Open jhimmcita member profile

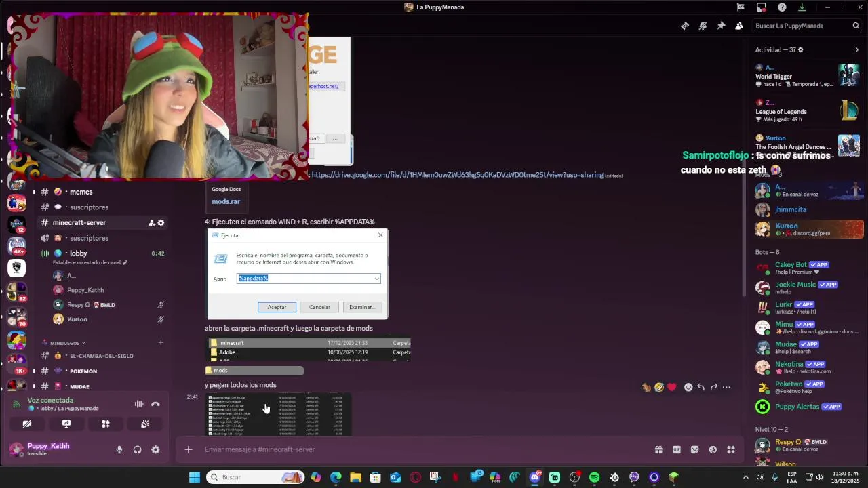807,209
